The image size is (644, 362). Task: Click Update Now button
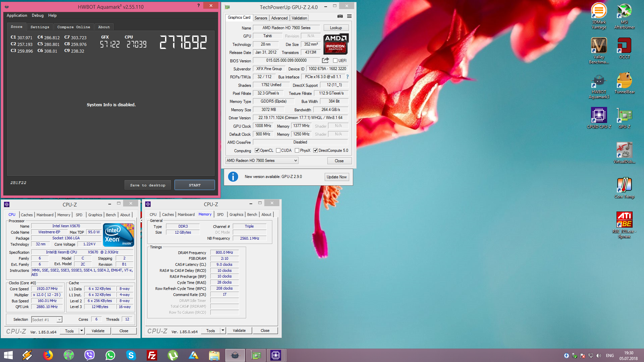coord(337,177)
